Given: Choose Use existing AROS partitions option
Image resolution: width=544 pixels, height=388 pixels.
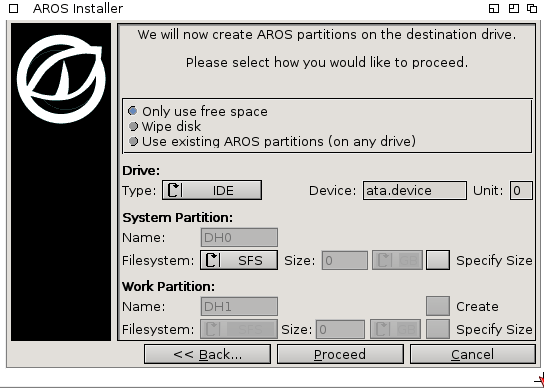Looking at the screenshot, I should (x=272, y=141).
